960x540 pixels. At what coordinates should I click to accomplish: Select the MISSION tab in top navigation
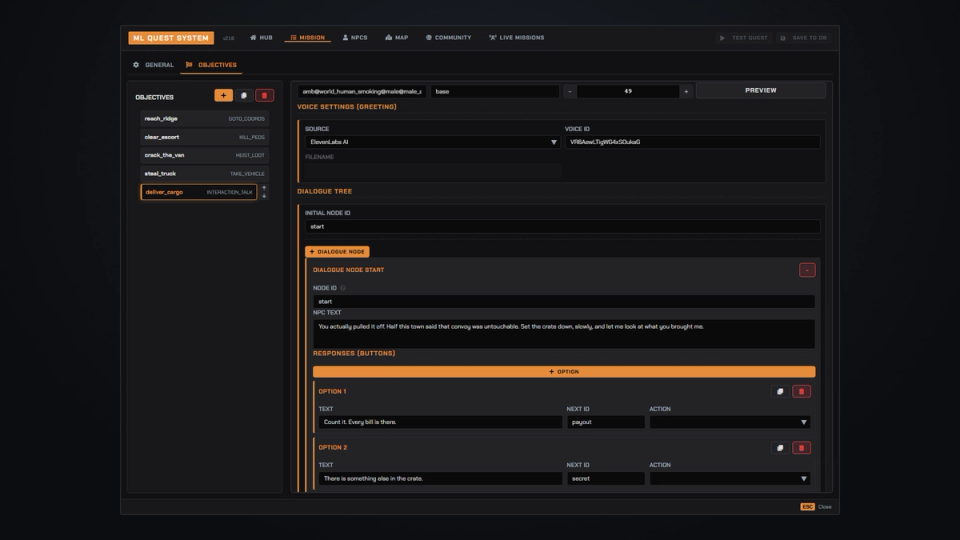click(307, 37)
